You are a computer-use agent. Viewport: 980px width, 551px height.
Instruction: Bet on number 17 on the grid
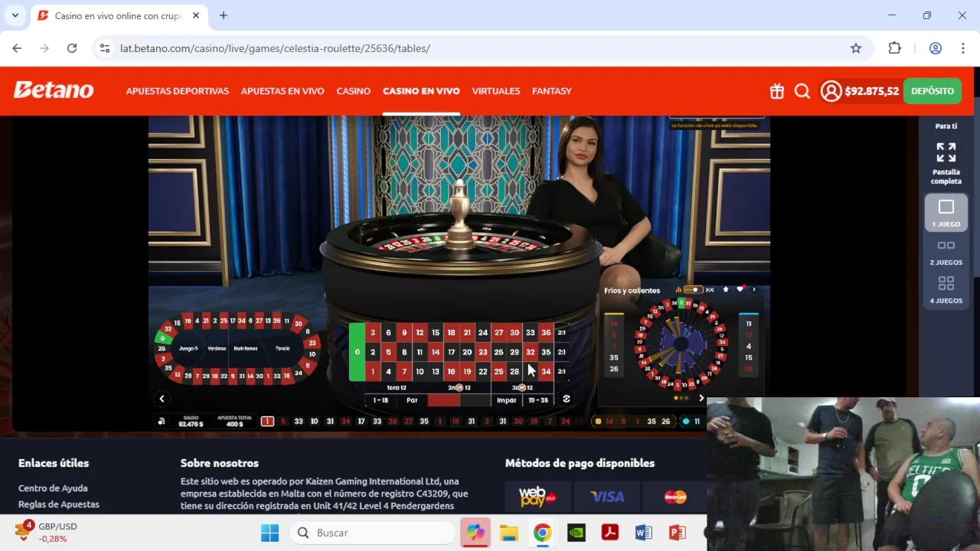tap(452, 352)
